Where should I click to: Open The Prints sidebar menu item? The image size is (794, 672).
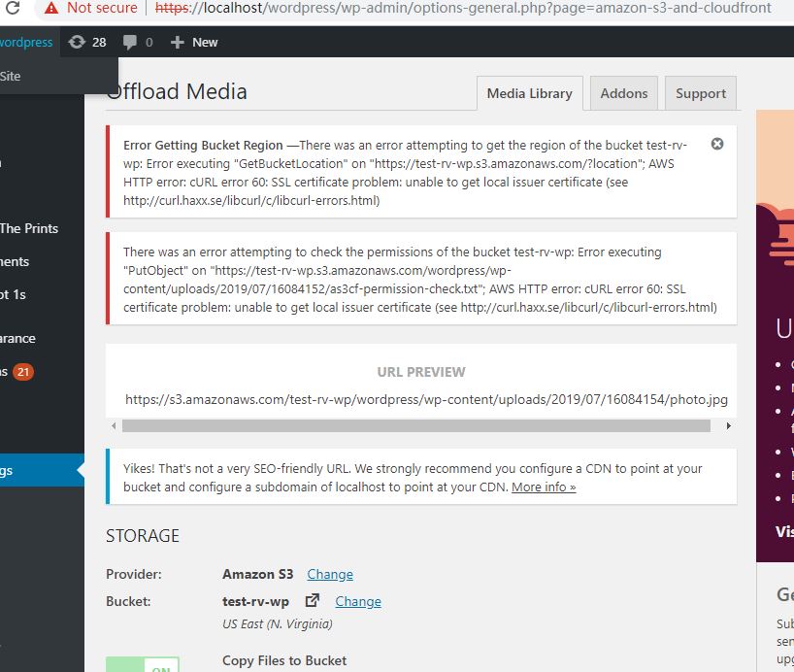coord(29,228)
